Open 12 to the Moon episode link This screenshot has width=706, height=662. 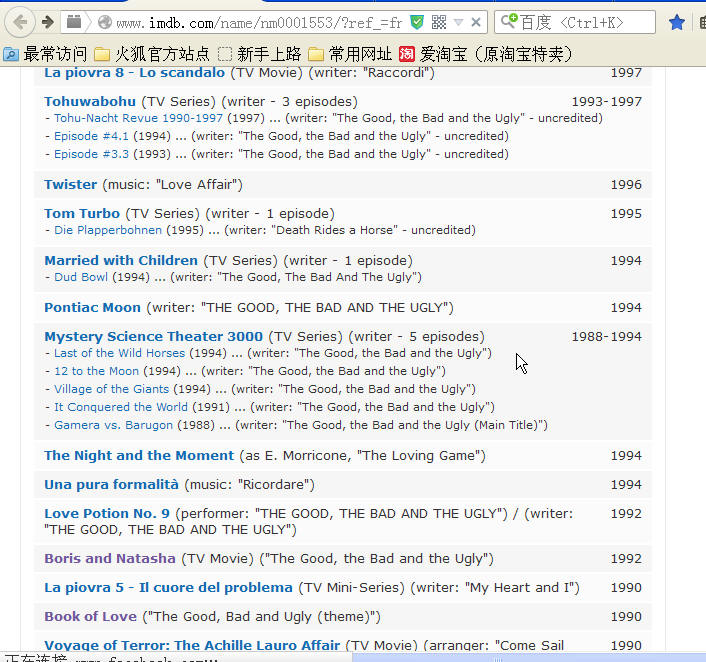pyautogui.click(x=96, y=371)
